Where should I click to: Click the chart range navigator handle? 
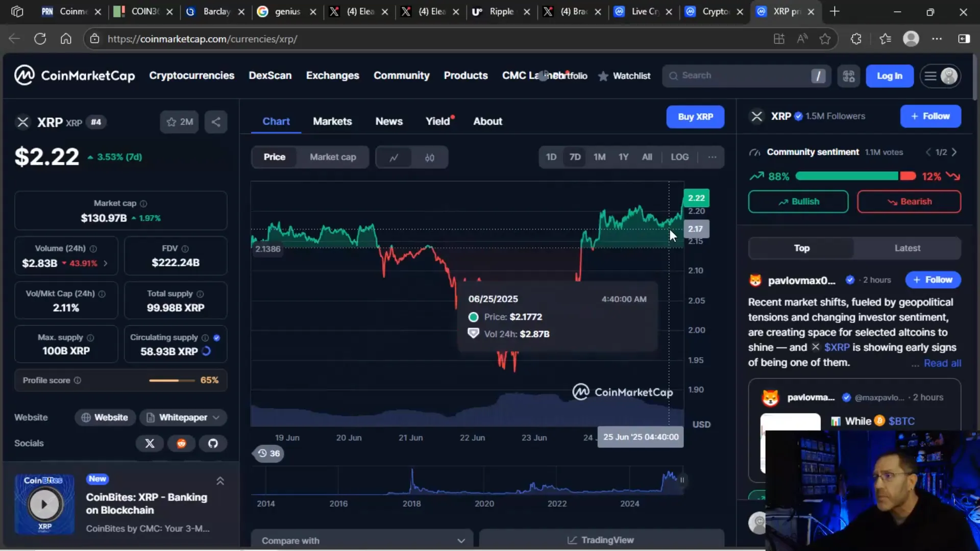tap(681, 480)
